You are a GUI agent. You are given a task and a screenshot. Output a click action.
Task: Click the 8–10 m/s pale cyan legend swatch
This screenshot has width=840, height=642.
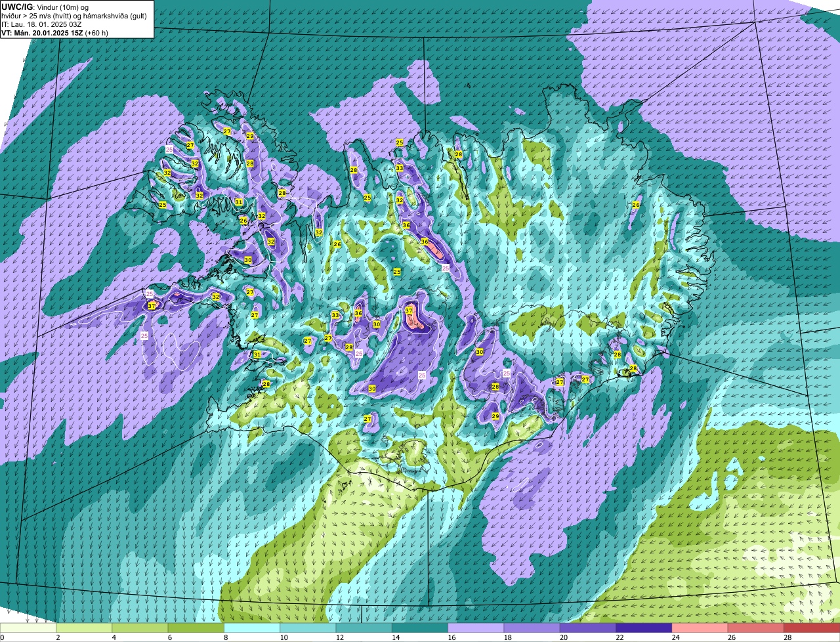(252, 628)
